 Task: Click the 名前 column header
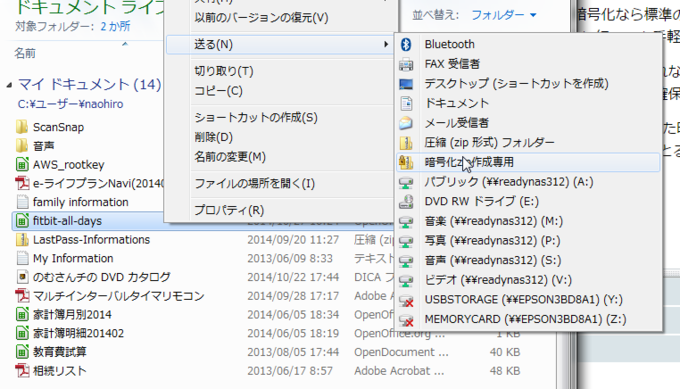pyautogui.click(x=25, y=53)
